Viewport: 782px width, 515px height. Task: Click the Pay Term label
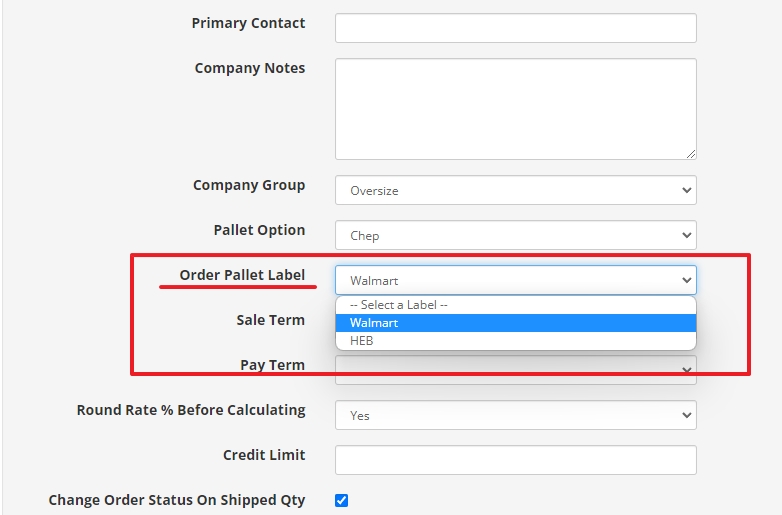pos(272,365)
